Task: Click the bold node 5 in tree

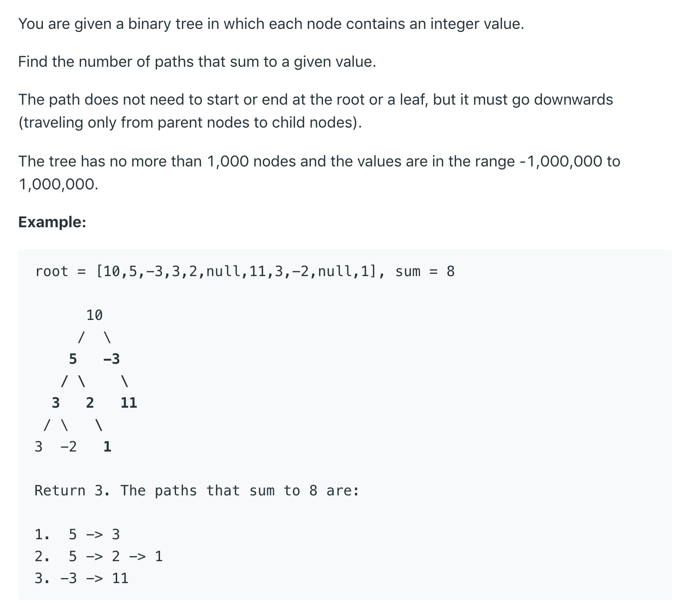Action: click(73, 359)
